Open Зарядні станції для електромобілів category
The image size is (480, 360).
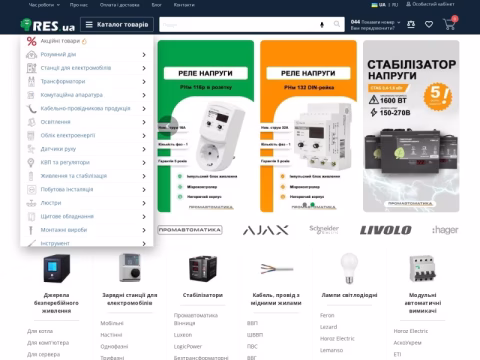click(x=130, y=299)
